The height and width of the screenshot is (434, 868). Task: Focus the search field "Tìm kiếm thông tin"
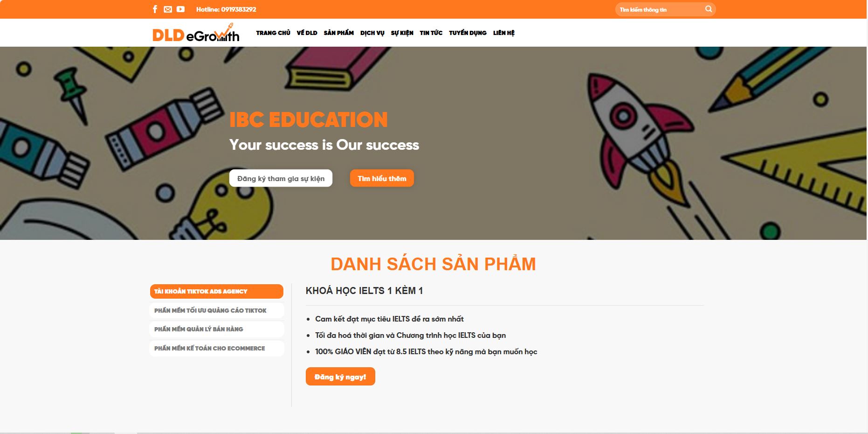[x=660, y=9]
